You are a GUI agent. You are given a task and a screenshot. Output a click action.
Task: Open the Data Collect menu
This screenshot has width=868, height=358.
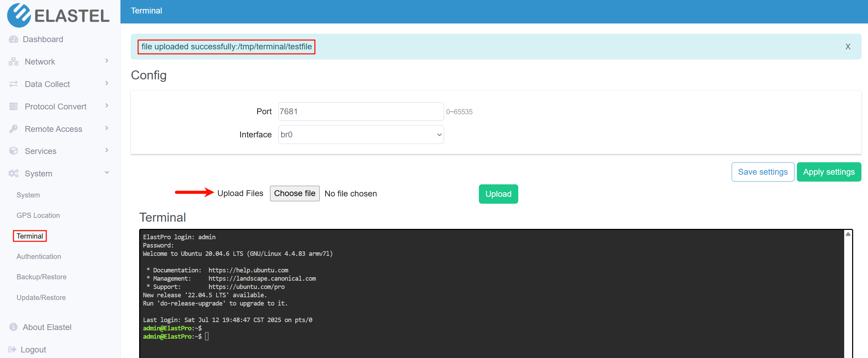[x=47, y=84]
